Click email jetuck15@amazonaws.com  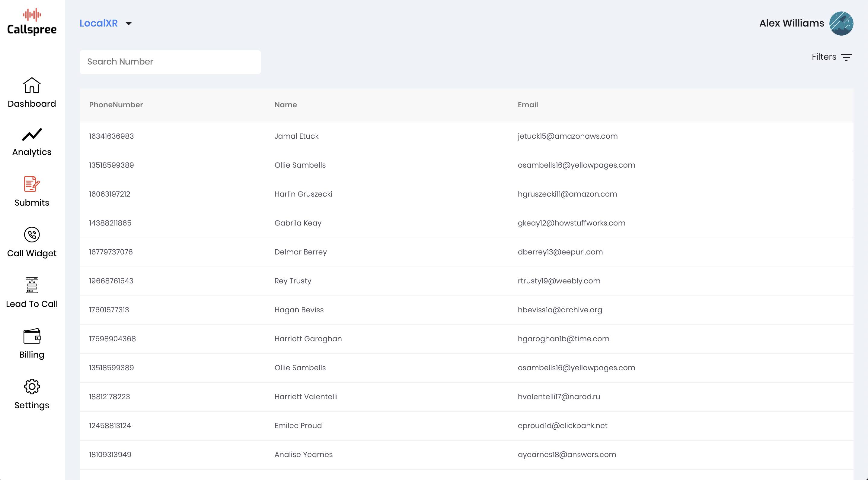pos(567,136)
